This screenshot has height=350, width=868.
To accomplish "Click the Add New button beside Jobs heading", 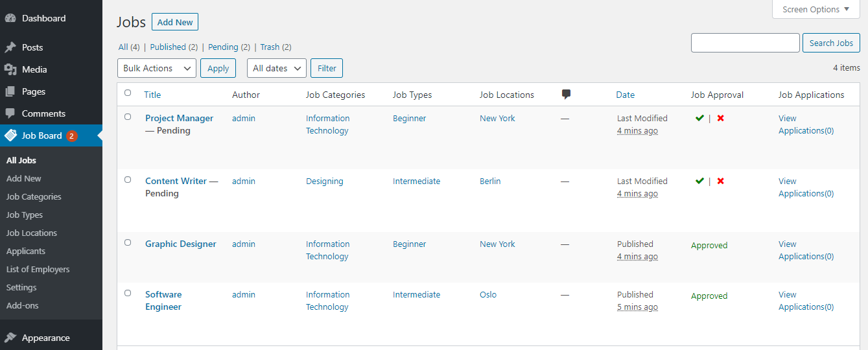I will (x=175, y=22).
